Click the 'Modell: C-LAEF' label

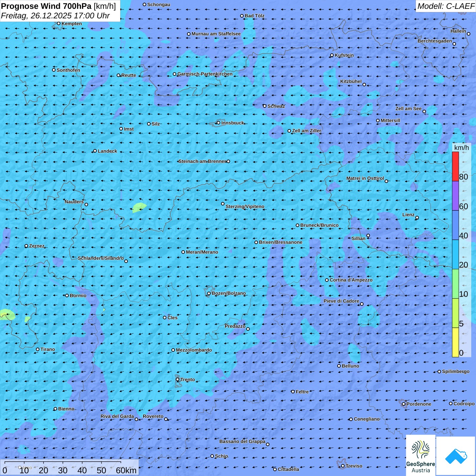coord(446,6)
